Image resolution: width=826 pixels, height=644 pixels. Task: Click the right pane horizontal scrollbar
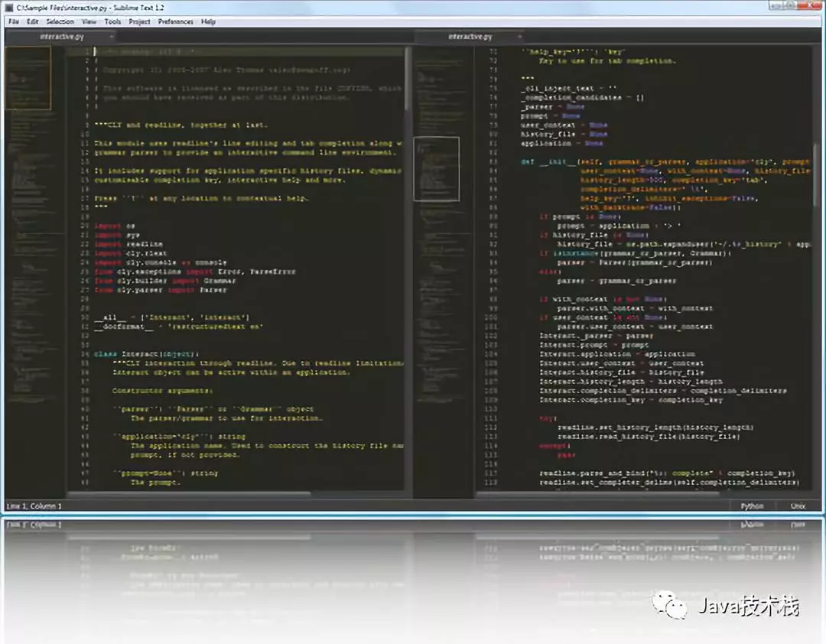click(x=597, y=495)
